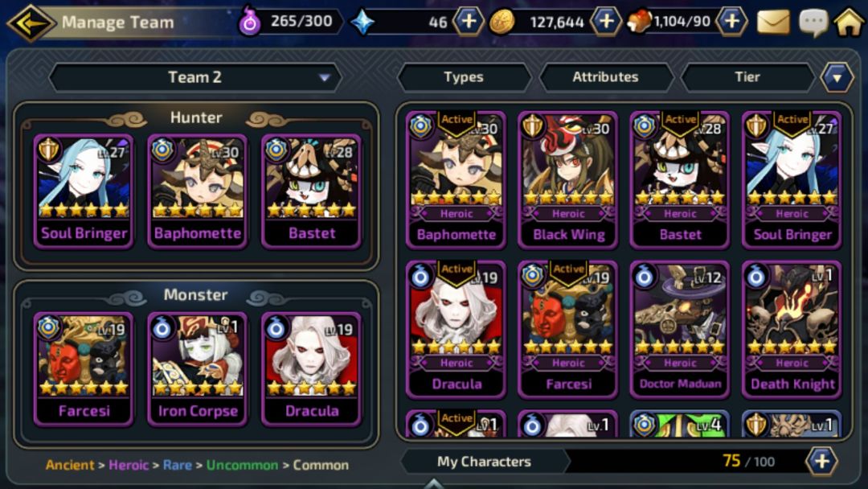868x489 pixels.
Task: Add more gold coins with plus
Action: (606, 22)
